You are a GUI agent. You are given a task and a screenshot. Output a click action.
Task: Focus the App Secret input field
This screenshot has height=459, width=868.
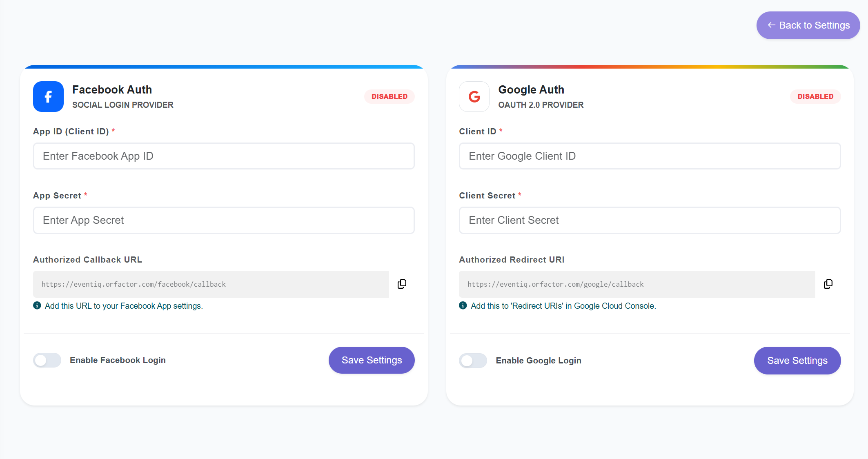click(224, 220)
